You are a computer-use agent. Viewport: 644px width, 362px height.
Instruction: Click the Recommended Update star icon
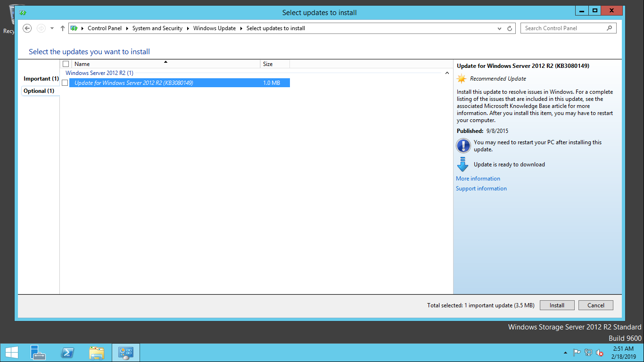(462, 79)
